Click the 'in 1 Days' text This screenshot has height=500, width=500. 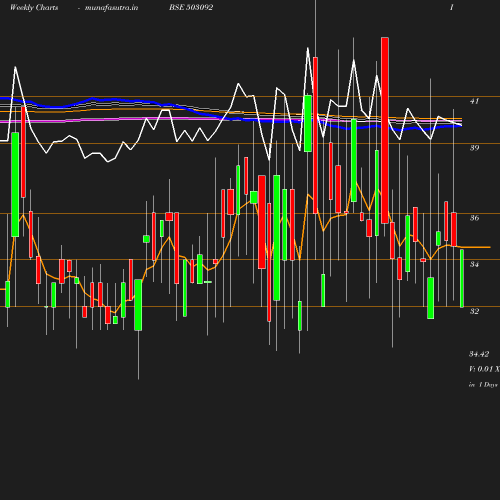[483, 385]
